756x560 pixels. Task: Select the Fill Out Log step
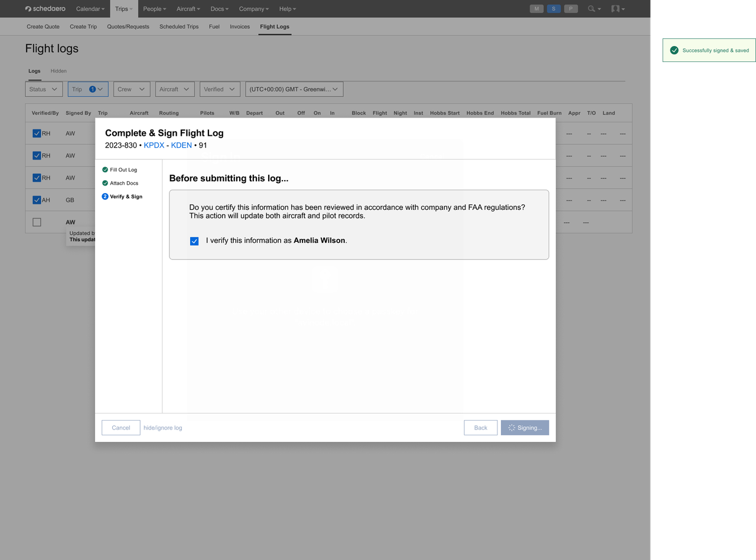point(119,170)
